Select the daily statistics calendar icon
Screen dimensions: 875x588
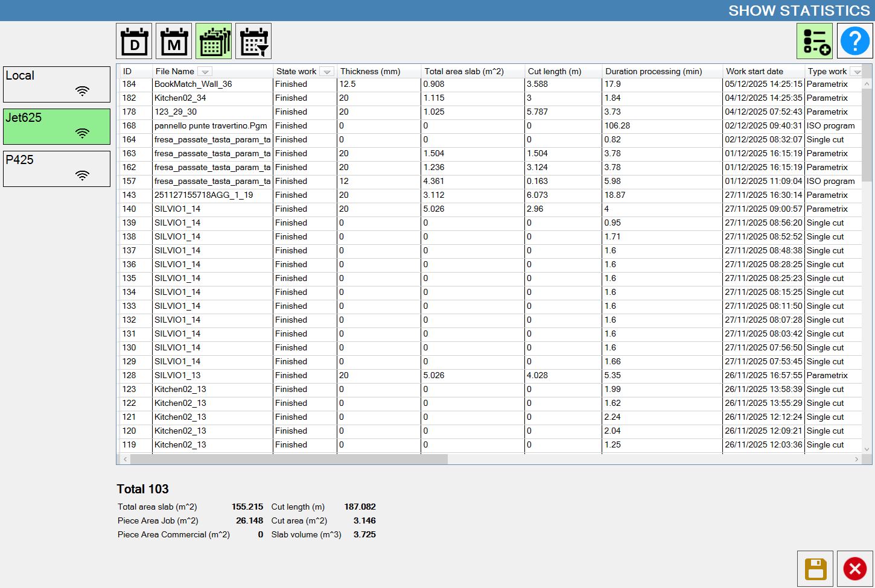pyautogui.click(x=134, y=41)
